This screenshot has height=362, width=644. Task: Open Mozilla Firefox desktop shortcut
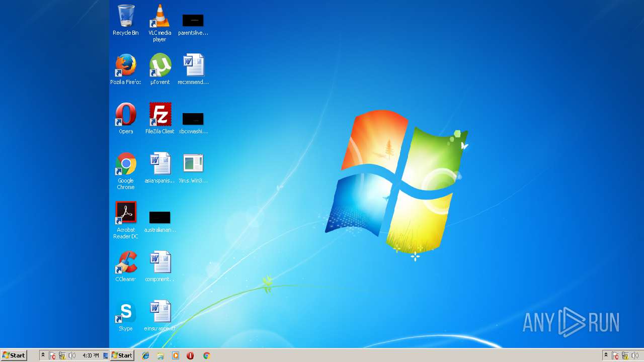[x=126, y=69]
